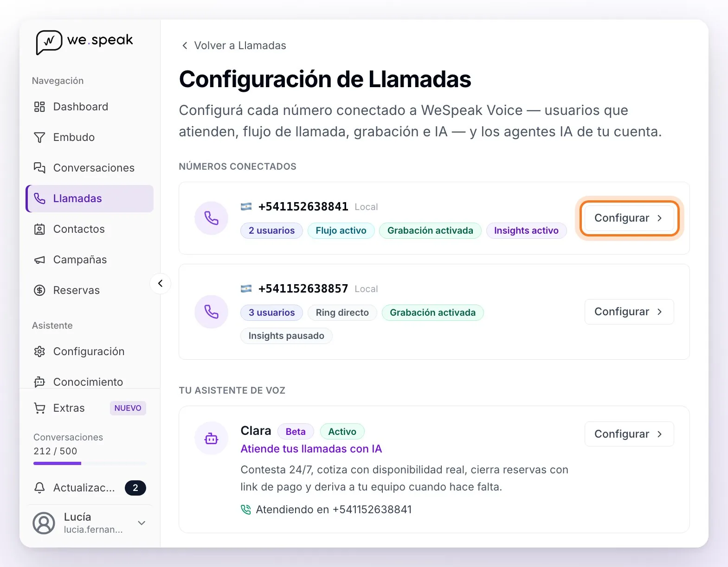728x567 pixels.
Task: Click the 'Activo' status badge
Action: tap(342, 432)
